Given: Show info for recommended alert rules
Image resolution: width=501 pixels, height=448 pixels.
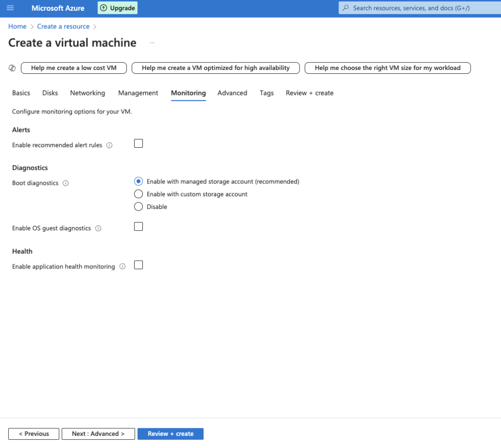Looking at the screenshot, I should tap(109, 145).
